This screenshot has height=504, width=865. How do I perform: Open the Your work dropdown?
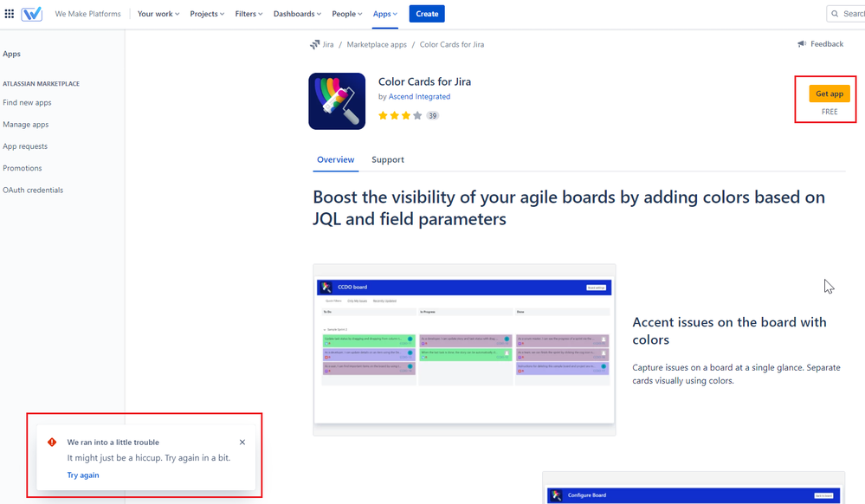click(x=158, y=14)
